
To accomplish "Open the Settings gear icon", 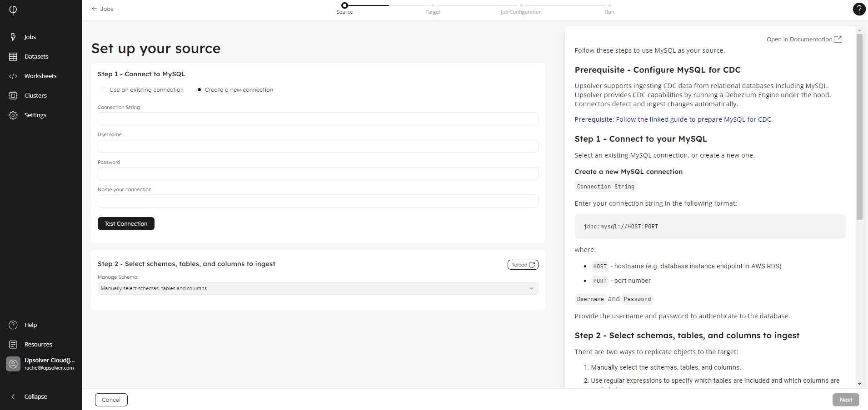I will click(x=13, y=115).
